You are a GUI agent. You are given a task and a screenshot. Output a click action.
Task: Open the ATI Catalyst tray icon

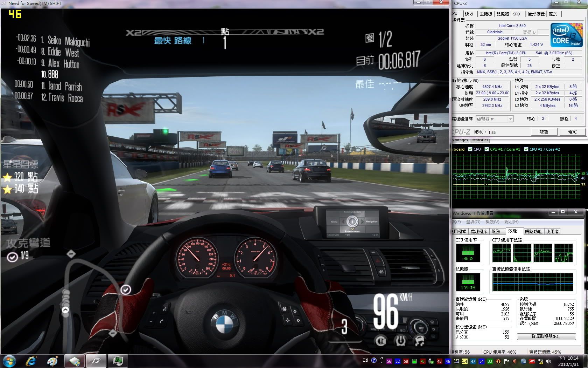click(532, 361)
